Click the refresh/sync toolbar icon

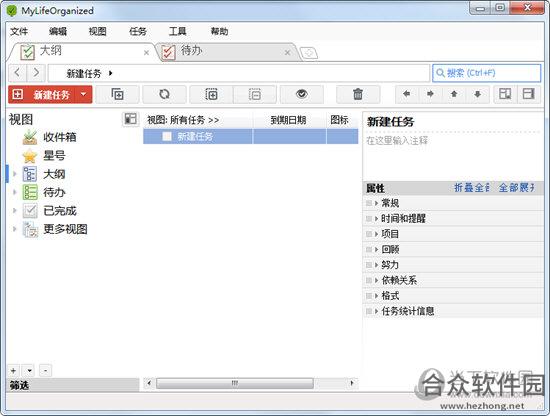click(164, 94)
